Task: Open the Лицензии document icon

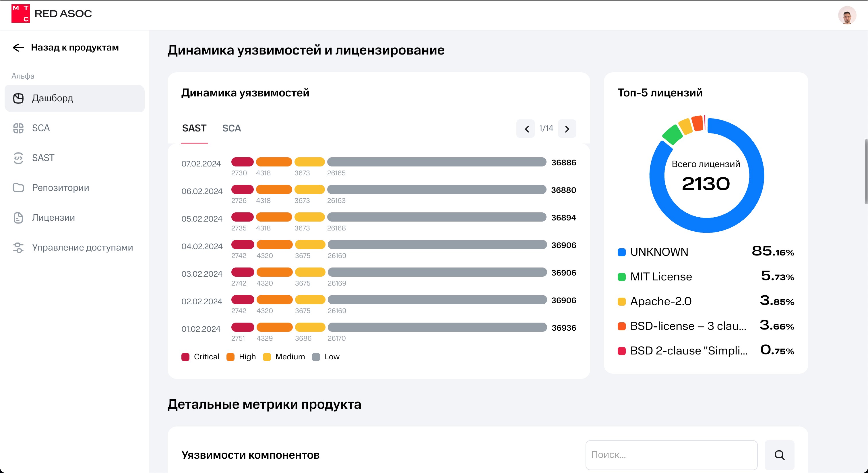Action: (19, 218)
